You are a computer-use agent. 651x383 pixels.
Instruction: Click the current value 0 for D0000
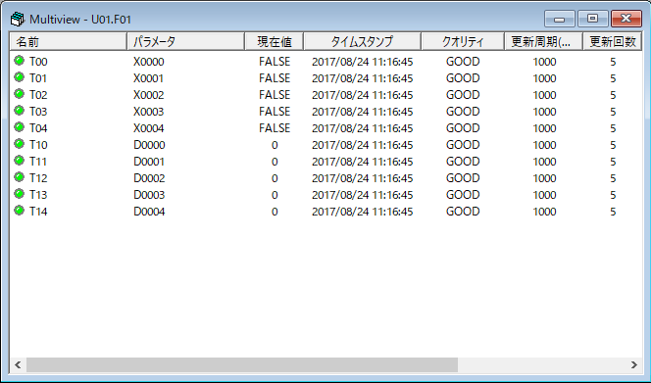coord(274,145)
